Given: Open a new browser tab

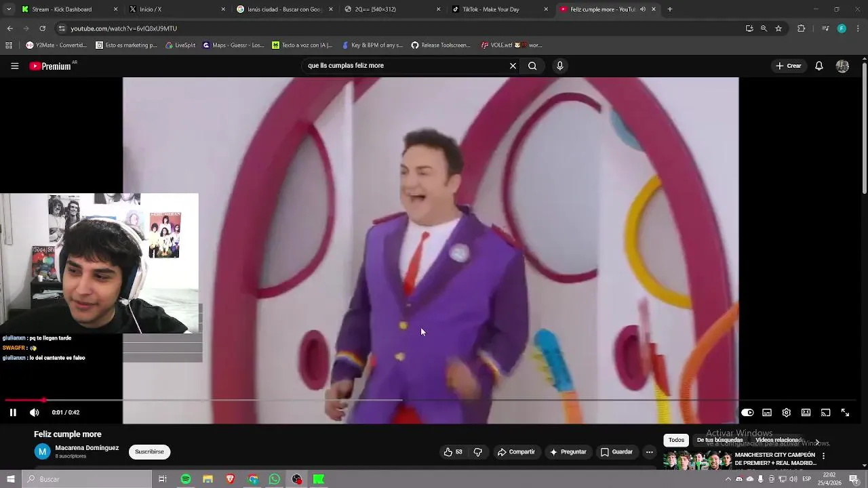Looking at the screenshot, I should [x=670, y=9].
